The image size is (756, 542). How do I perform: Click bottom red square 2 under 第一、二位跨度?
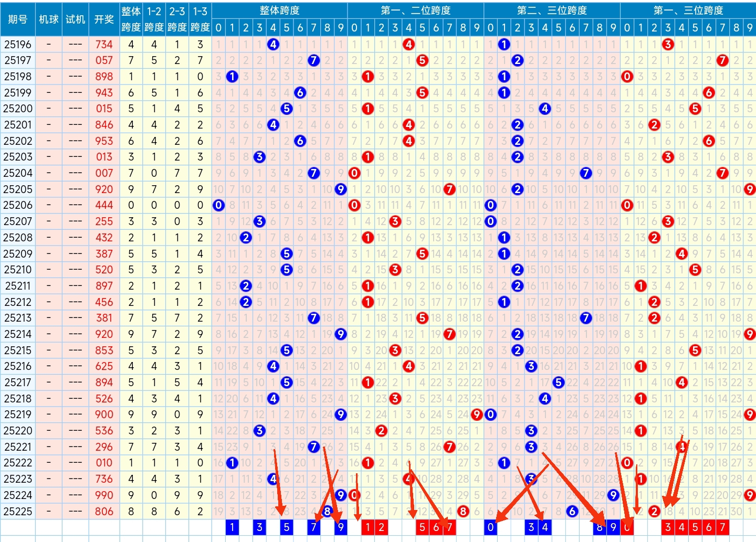click(x=382, y=527)
